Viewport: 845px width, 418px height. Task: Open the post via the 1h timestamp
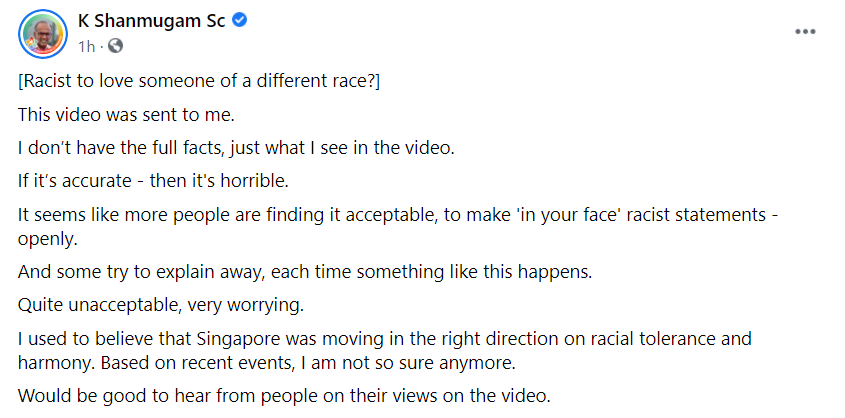87,46
